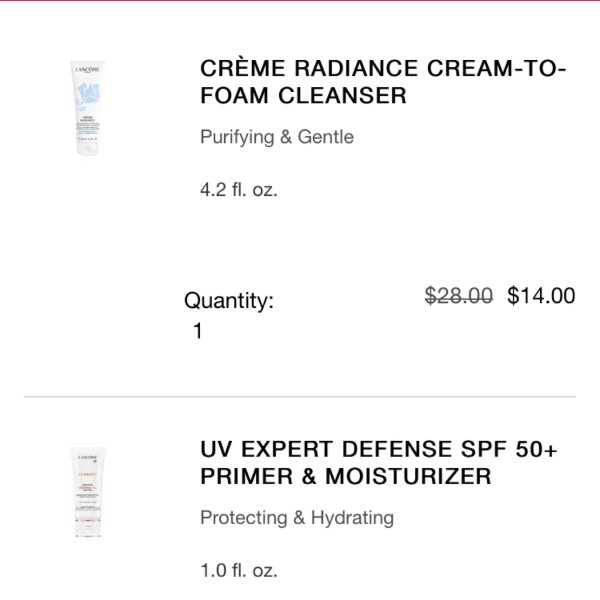Click the 1.0 fl. oz. size text

(x=239, y=570)
